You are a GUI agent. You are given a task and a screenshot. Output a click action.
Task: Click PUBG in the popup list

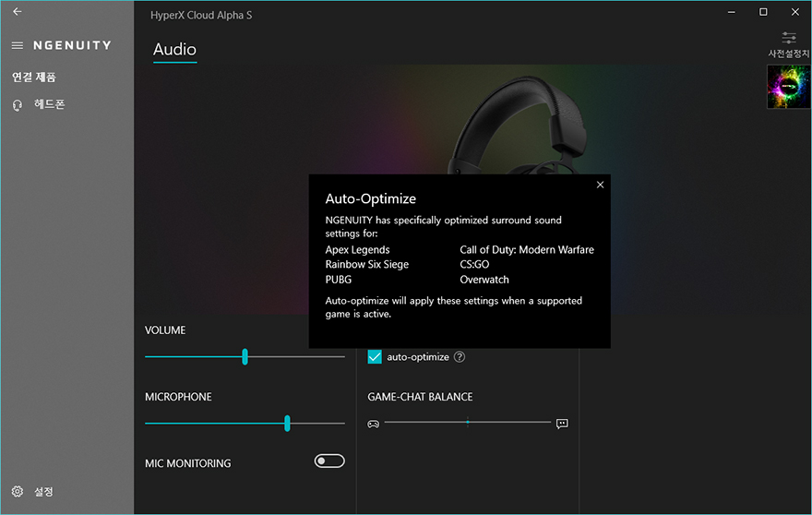point(338,280)
